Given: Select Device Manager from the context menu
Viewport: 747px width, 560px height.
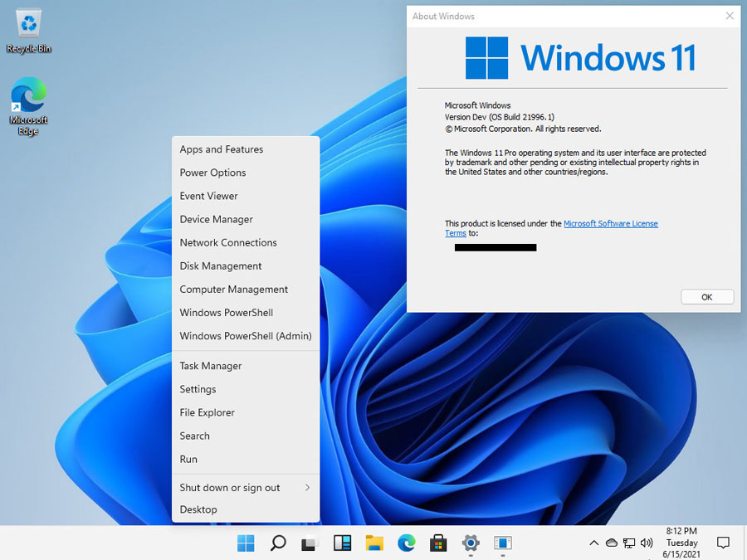Looking at the screenshot, I should tap(217, 219).
